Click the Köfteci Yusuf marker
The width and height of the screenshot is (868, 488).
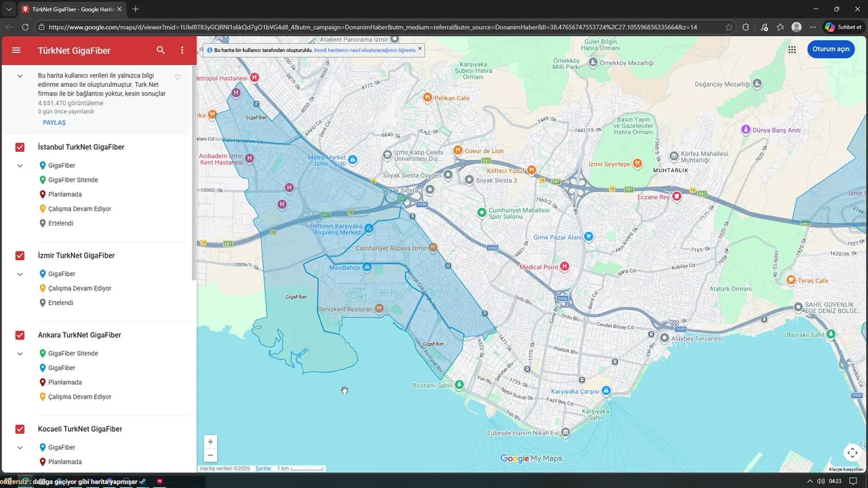[x=532, y=170]
